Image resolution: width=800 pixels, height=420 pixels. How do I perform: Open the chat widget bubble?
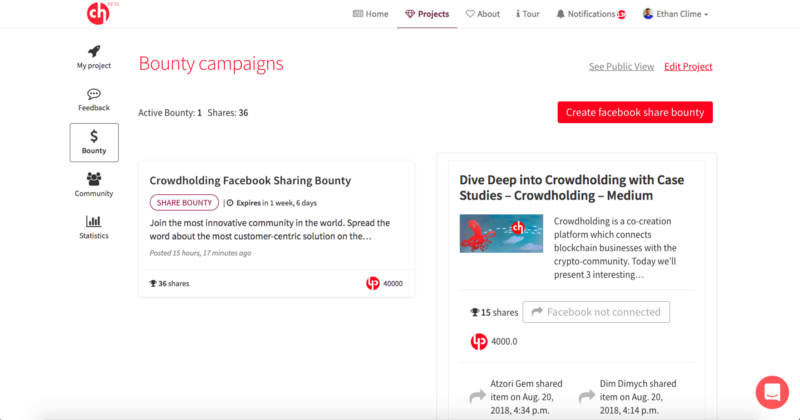(772, 392)
